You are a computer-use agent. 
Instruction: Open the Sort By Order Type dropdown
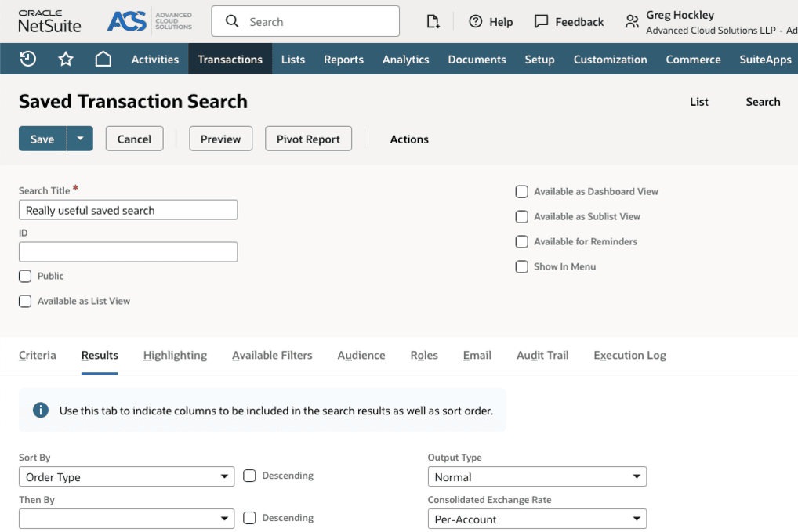pyautogui.click(x=127, y=476)
